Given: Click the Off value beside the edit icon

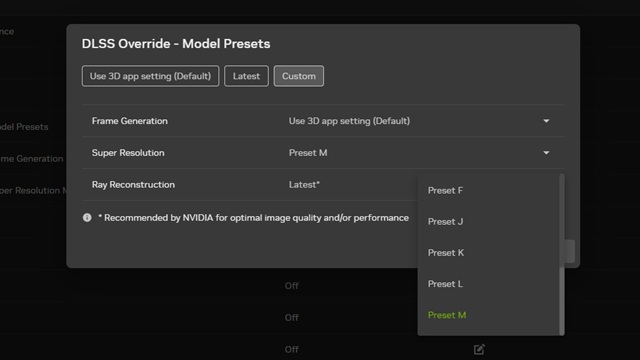Looking at the screenshot, I should (291, 349).
